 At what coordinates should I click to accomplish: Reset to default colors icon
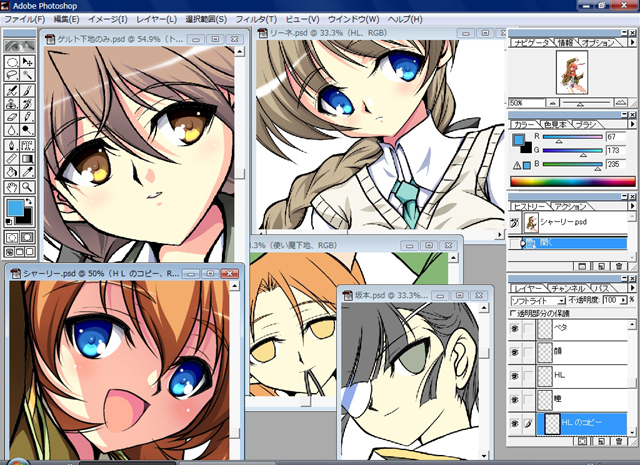[x=9, y=221]
